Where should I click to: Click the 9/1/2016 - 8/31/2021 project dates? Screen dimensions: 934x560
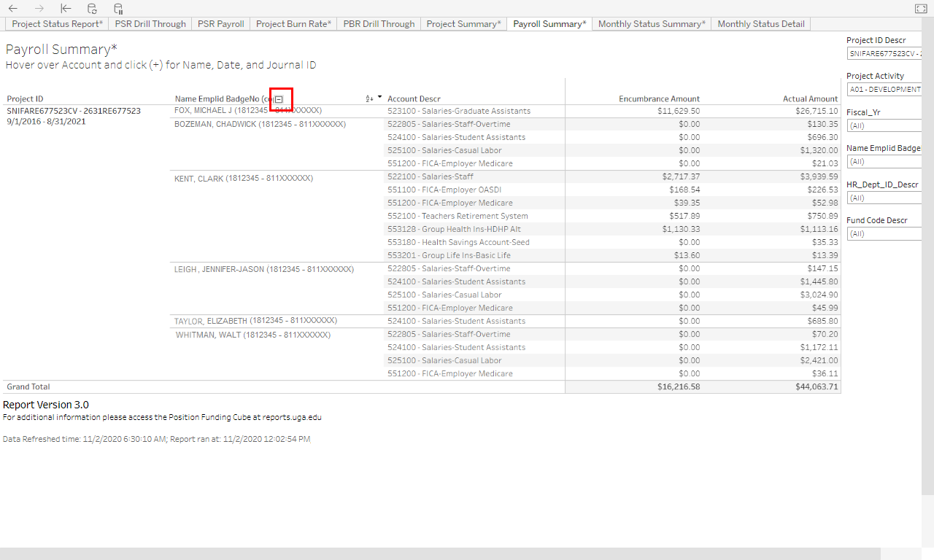pos(46,122)
